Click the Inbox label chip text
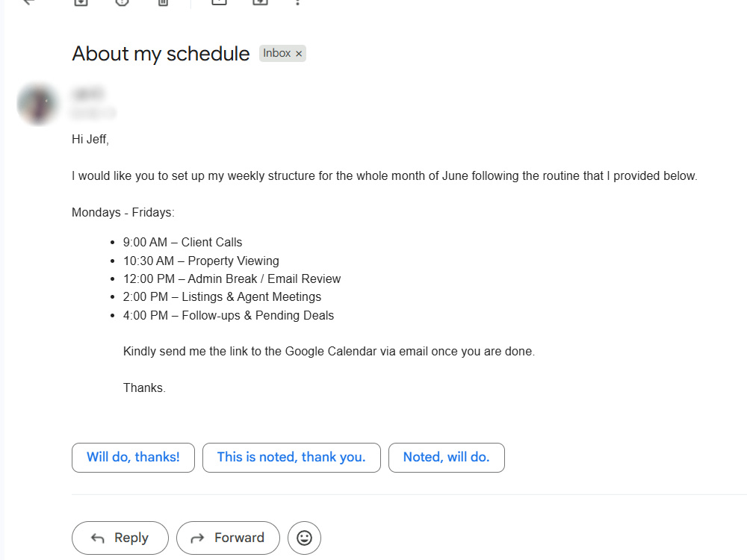 coord(277,53)
